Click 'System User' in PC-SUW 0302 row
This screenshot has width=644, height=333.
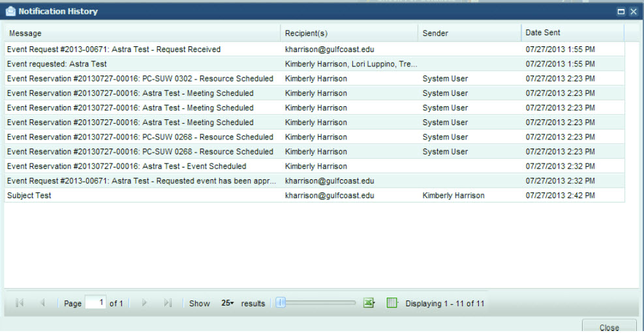tap(445, 78)
